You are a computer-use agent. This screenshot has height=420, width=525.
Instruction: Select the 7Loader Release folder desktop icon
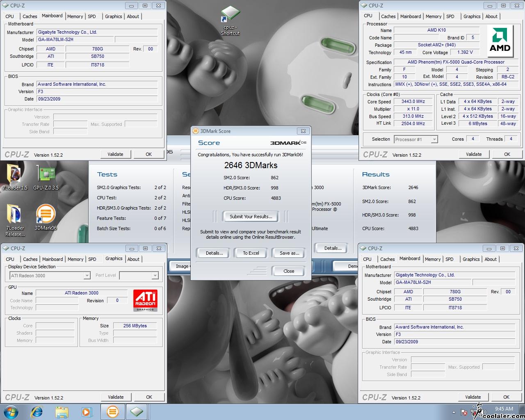pyautogui.click(x=15, y=219)
